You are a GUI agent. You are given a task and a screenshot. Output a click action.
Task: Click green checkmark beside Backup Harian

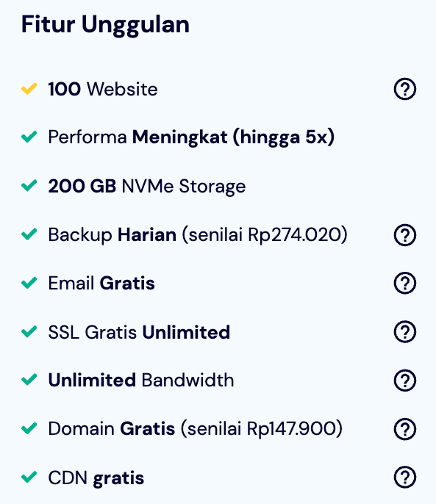tap(29, 234)
